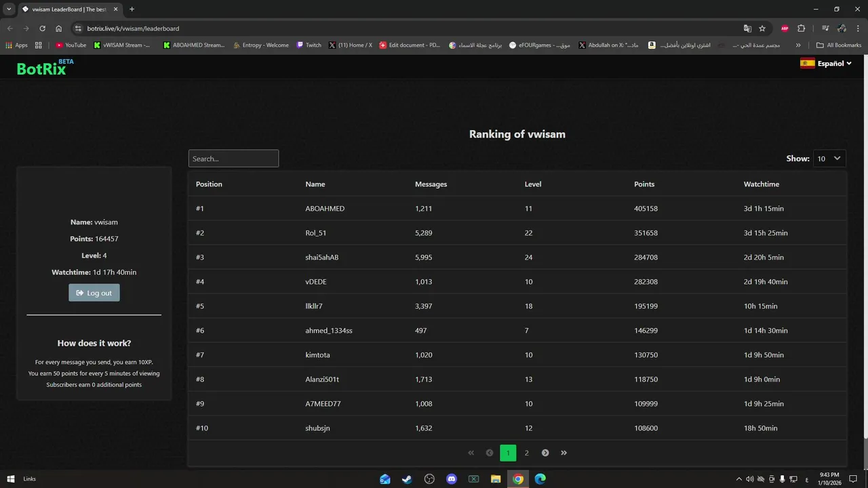Select shai5ahAB in the ranking
This screenshot has height=488, width=868.
322,258
